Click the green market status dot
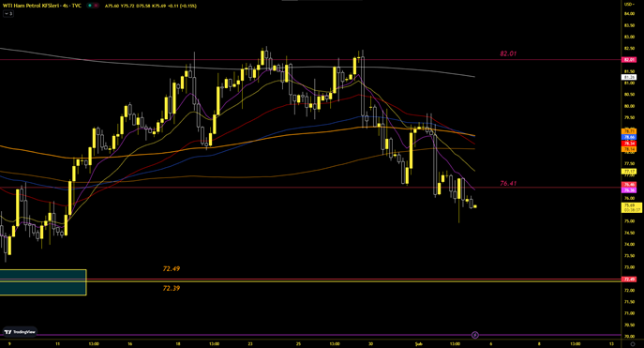 [90, 6]
